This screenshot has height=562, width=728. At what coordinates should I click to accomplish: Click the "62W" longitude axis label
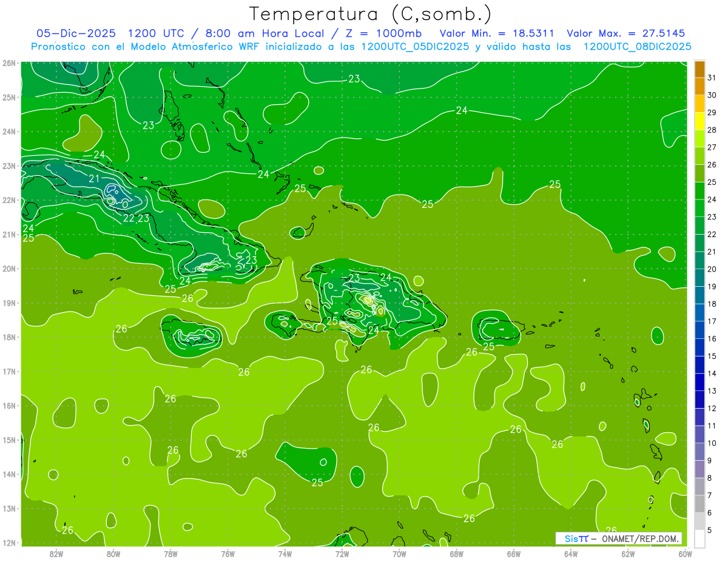628,554
